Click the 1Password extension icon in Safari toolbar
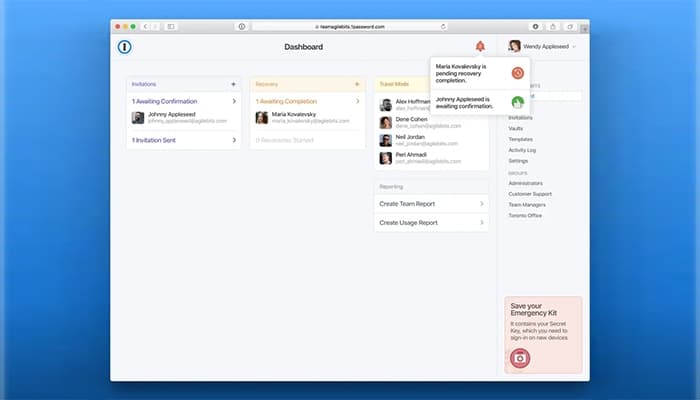The width and height of the screenshot is (700, 400). pos(242,27)
